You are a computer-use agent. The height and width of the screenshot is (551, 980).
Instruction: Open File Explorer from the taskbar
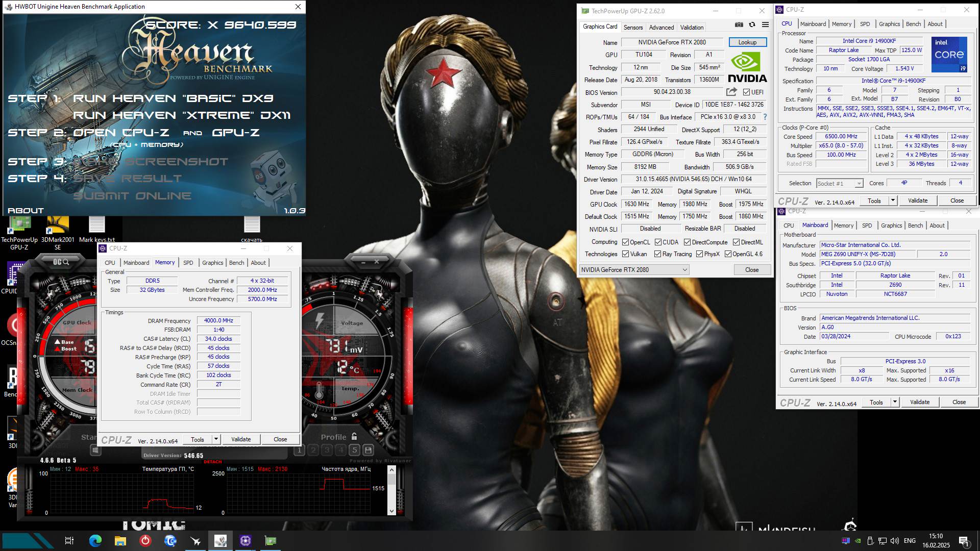120,541
